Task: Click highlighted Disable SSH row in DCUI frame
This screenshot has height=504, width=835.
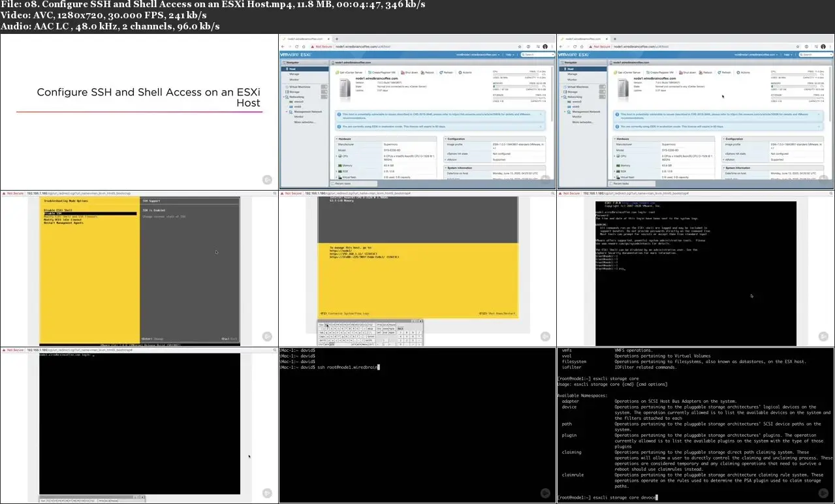Action: [89, 213]
